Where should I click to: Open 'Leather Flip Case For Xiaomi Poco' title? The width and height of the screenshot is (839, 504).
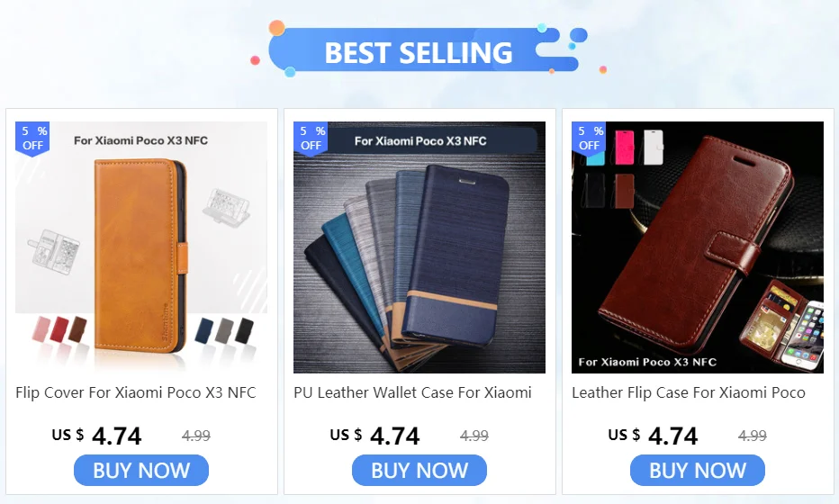click(x=689, y=392)
